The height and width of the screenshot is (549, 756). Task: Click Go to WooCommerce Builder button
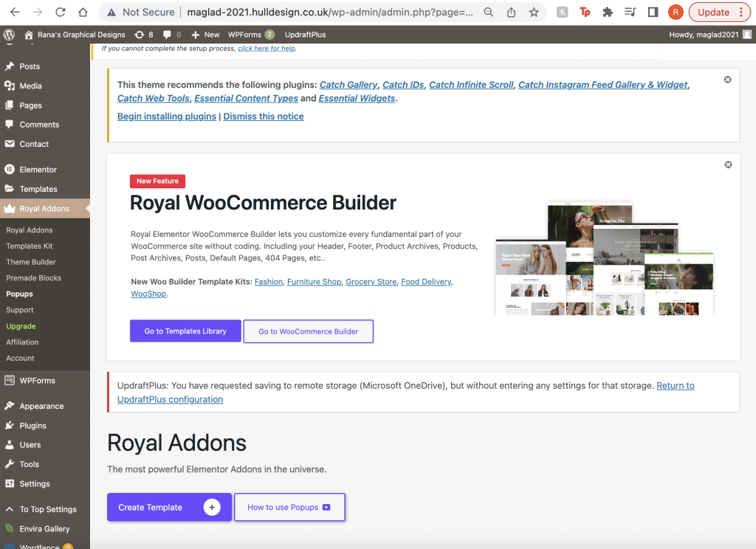tap(309, 331)
